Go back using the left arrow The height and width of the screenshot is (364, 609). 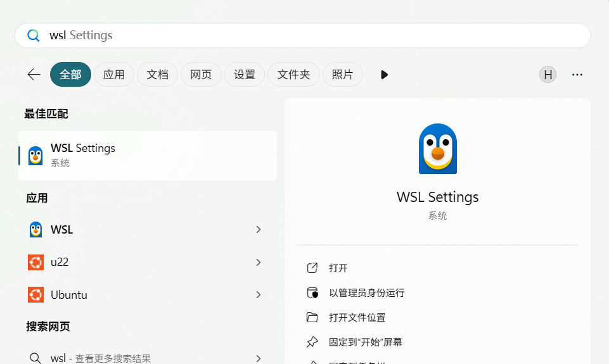click(34, 74)
